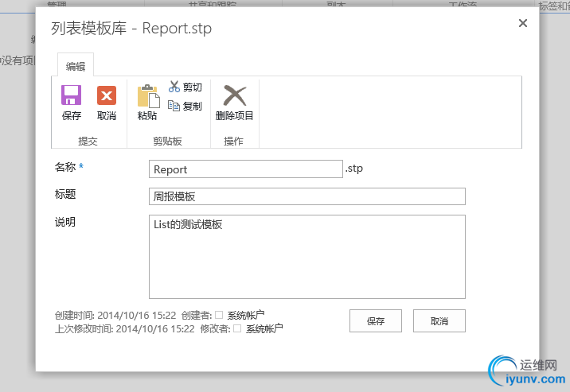
Task: Select the Cut scissors command
Action: pyautogui.click(x=185, y=87)
